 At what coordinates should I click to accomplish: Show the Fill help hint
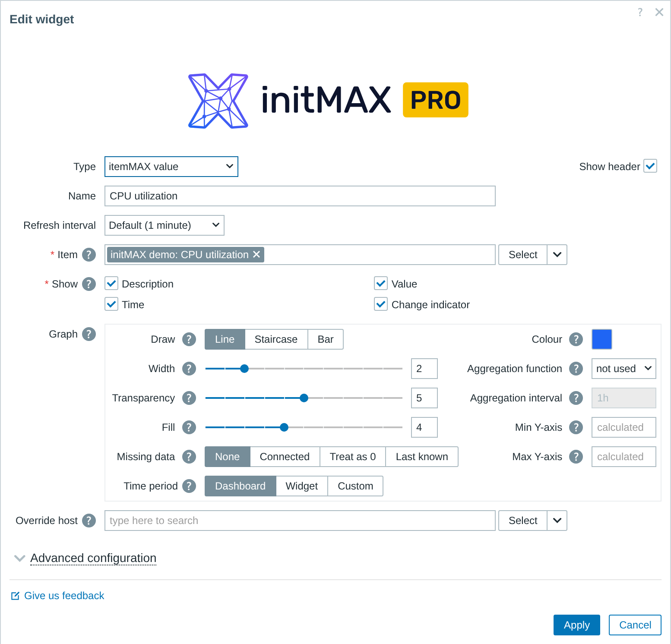pyautogui.click(x=189, y=427)
